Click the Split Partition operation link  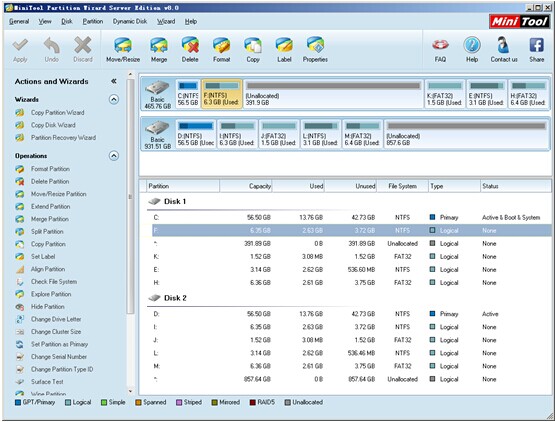click(x=47, y=232)
